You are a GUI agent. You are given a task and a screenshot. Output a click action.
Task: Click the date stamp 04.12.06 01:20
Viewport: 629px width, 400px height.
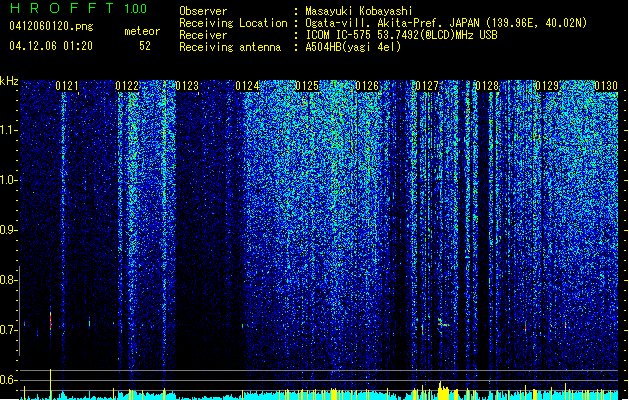[51, 46]
